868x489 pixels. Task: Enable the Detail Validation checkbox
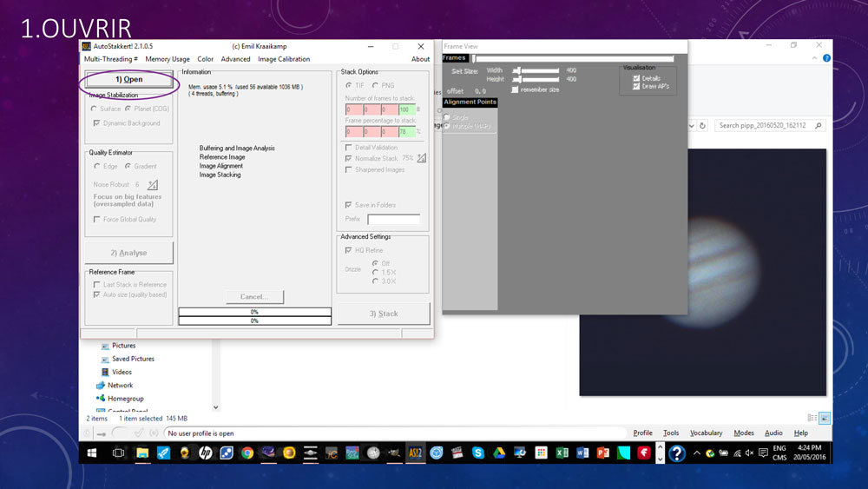click(x=348, y=148)
